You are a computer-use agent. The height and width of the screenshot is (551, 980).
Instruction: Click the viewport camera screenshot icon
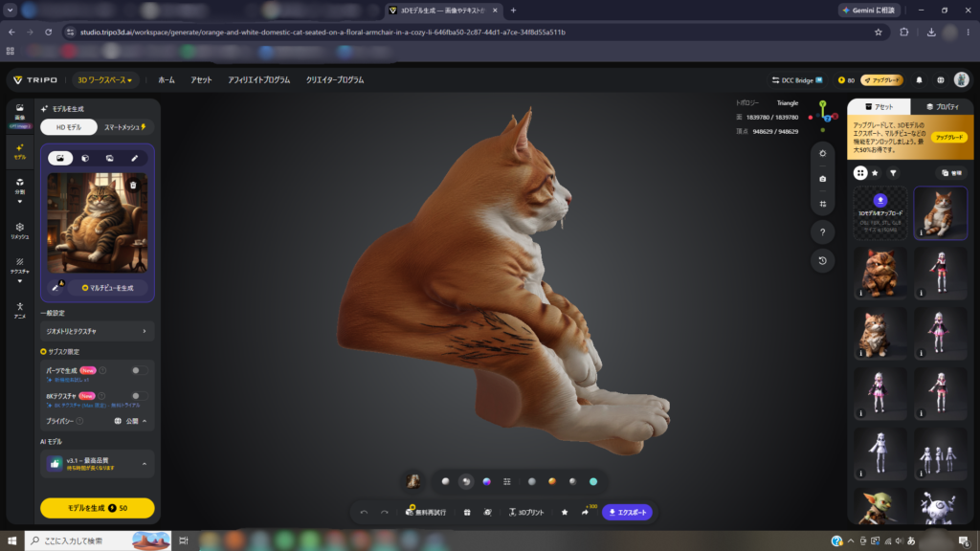[x=822, y=179]
